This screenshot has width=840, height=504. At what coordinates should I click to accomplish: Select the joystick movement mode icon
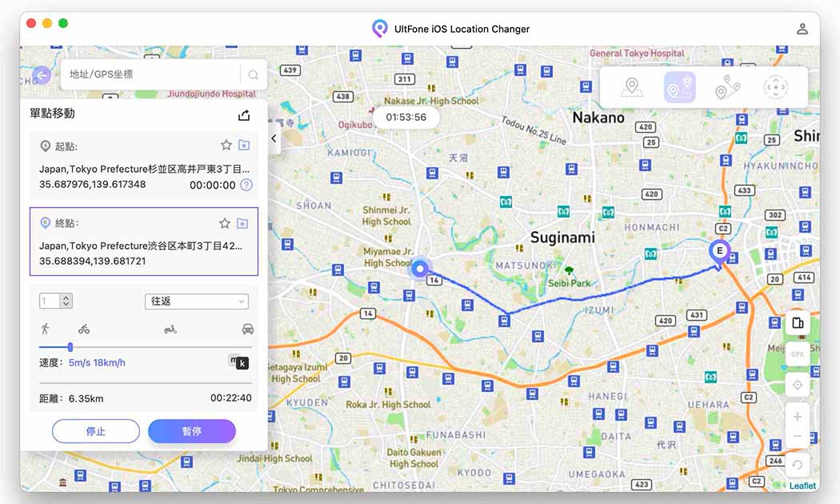(x=775, y=87)
